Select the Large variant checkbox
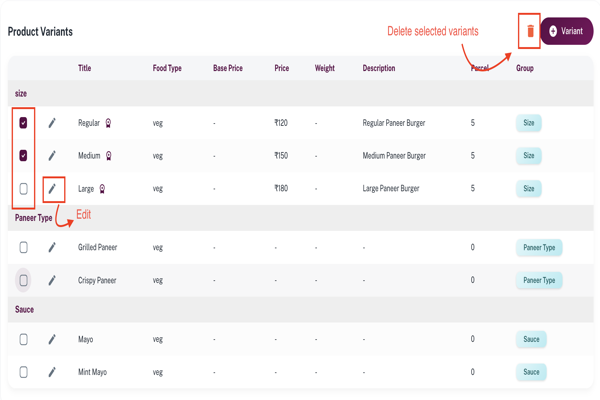600x400 pixels. click(24, 188)
